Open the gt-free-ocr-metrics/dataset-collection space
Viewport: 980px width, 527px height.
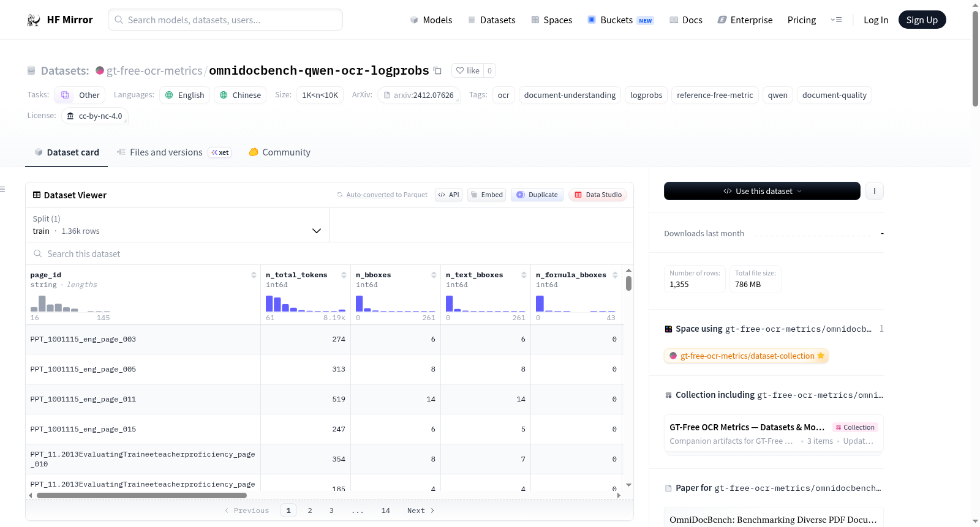tap(746, 356)
